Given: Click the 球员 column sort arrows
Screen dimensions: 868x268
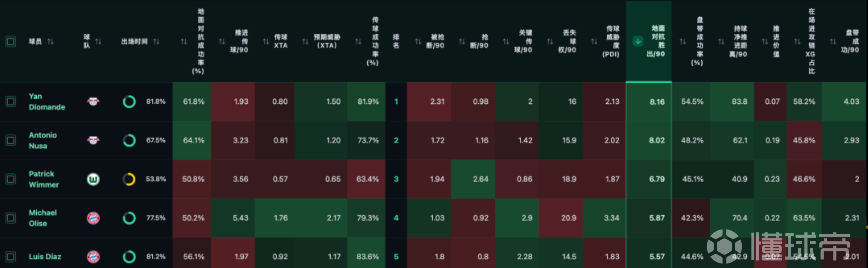Looking at the screenshot, I should point(51,41).
